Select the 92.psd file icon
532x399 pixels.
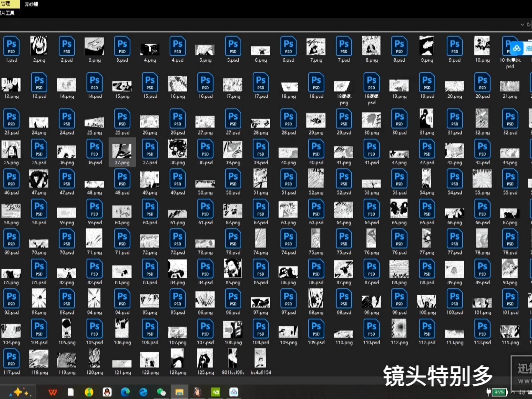[x=11, y=299]
